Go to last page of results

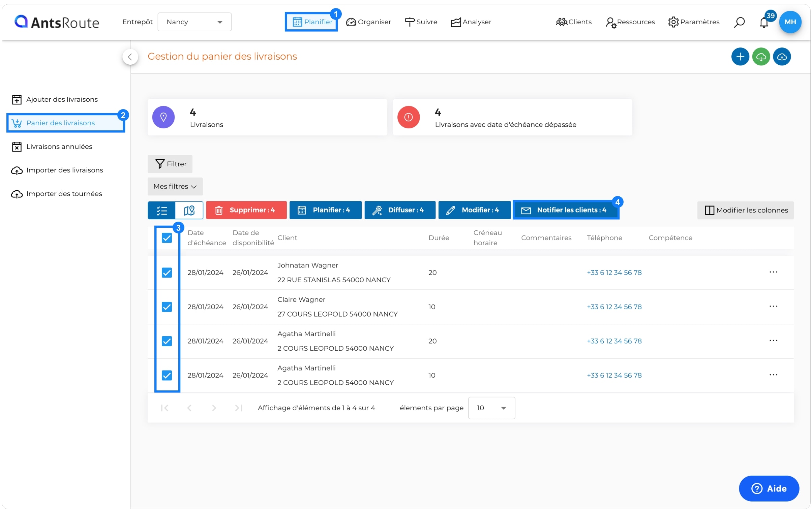pyautogui.click(x=239, y=408)
